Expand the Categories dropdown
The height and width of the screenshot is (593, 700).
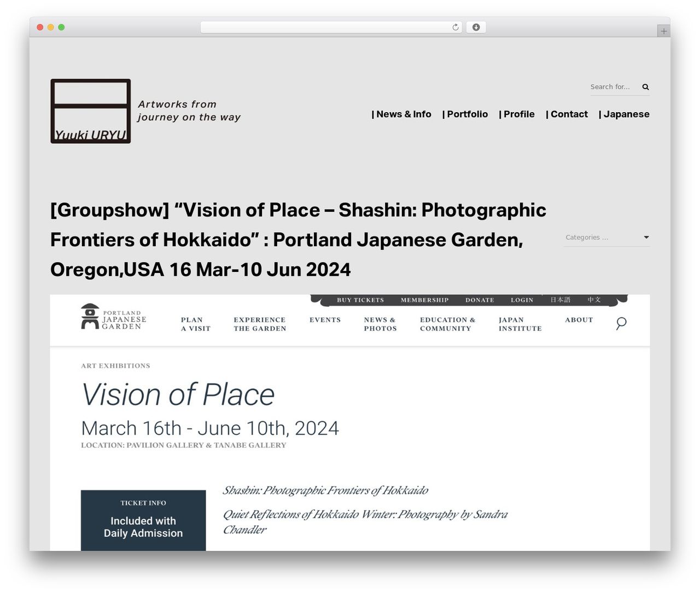point(606,237)
